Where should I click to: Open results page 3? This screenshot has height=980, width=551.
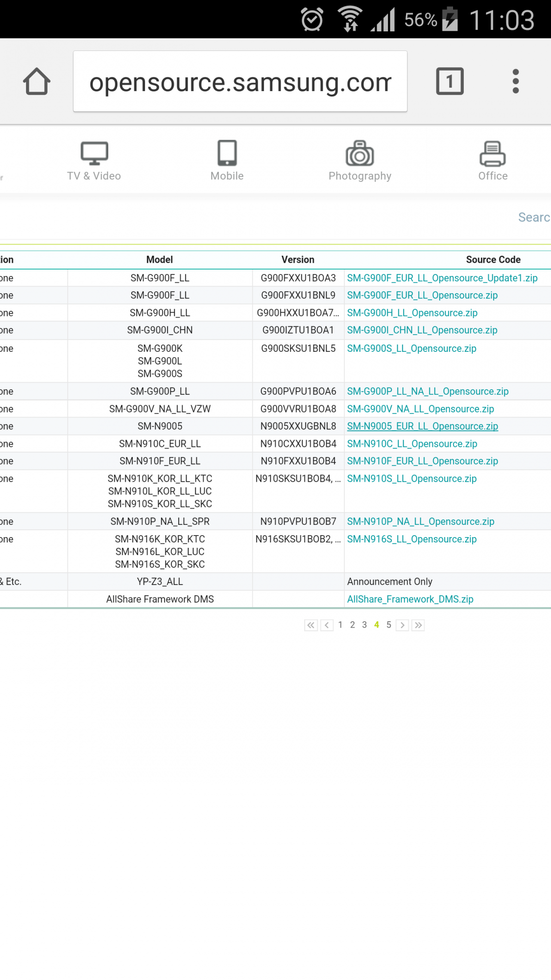(364, 625)
